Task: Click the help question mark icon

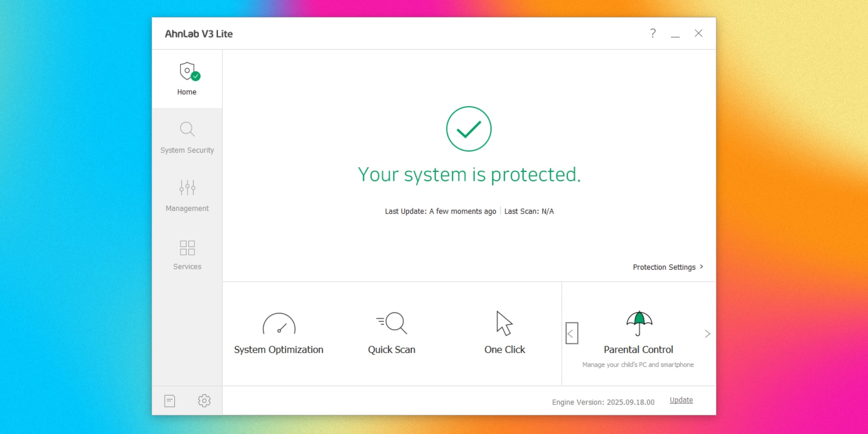Action: (653, 33)
